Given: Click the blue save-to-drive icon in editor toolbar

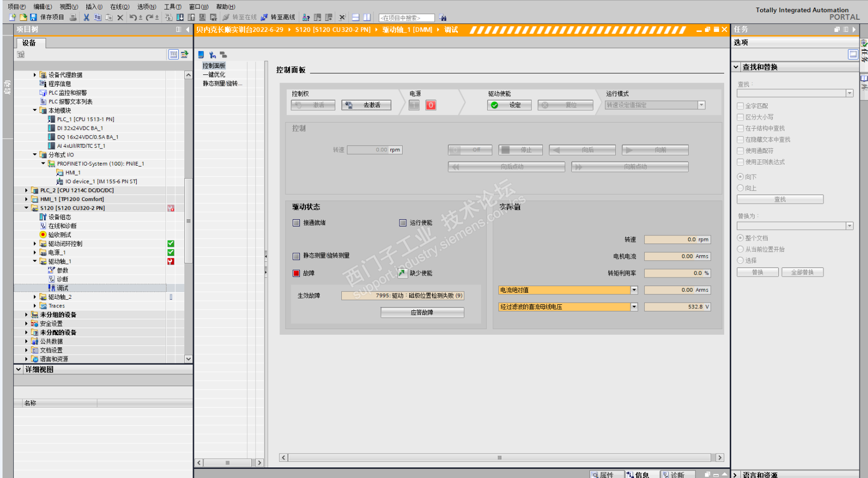Looking at the screenshot, I should tap(201, 55).
